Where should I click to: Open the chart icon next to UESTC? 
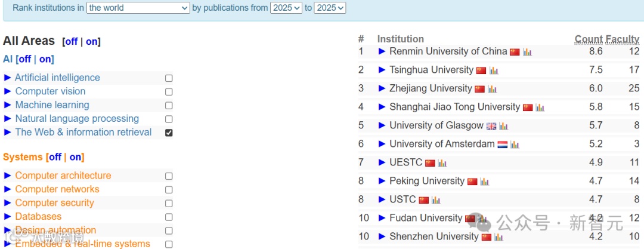click(442, 164)
